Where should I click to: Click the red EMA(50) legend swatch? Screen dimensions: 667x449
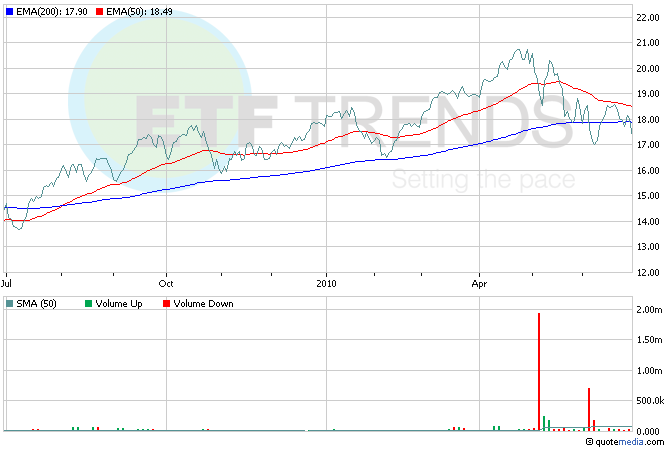click(x=100, y=12)
